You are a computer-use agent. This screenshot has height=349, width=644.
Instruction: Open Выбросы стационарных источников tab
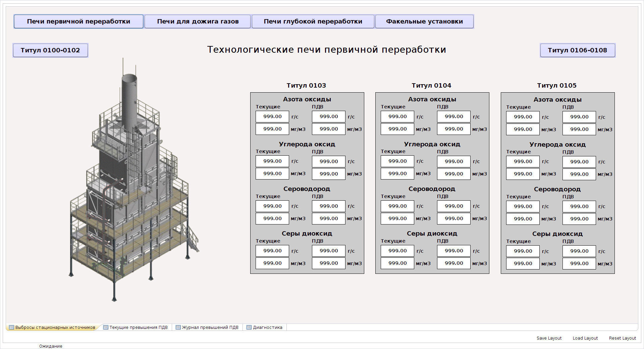53,327
